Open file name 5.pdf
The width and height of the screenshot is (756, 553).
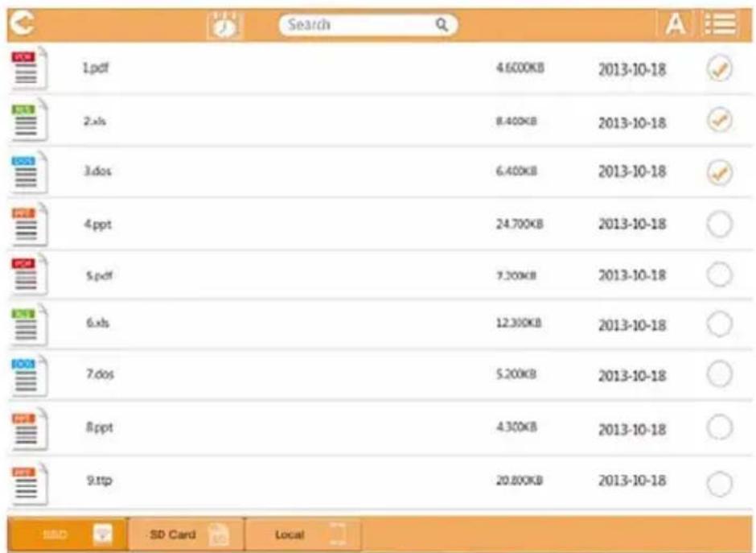coord(99,275)
